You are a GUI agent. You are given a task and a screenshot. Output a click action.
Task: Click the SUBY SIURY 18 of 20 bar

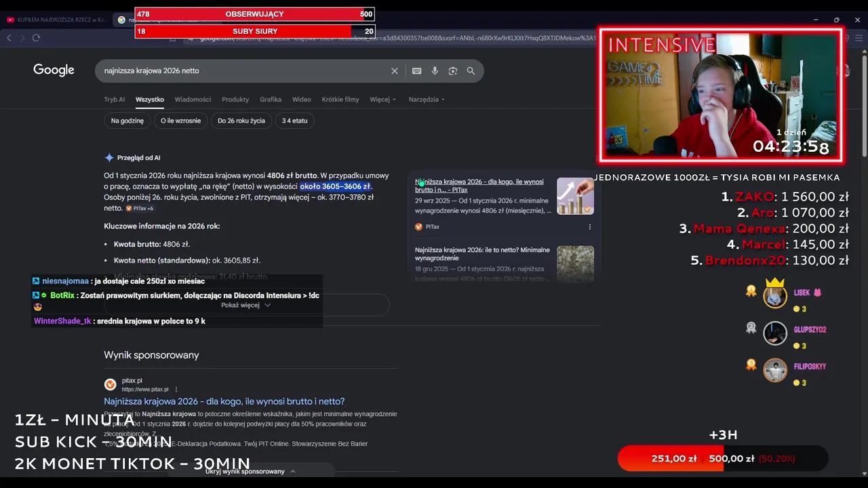tap(254, 31)
